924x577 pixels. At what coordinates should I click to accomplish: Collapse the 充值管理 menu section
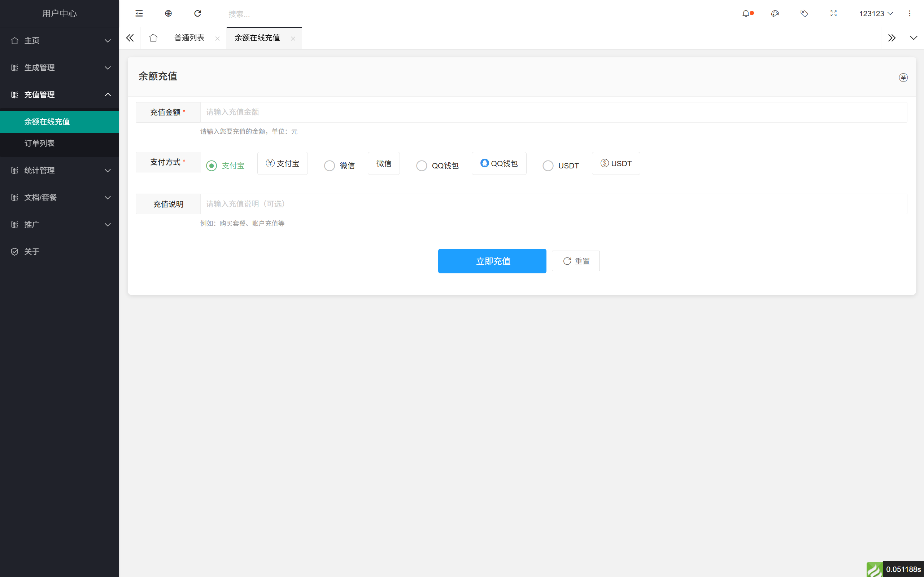59,94
